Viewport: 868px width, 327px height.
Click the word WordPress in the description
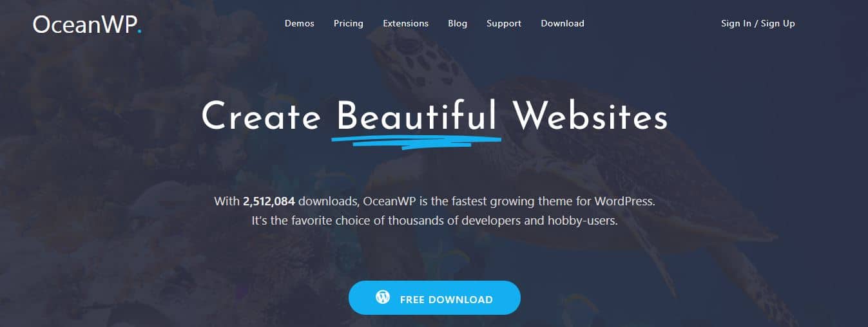[x=624, y=201]
